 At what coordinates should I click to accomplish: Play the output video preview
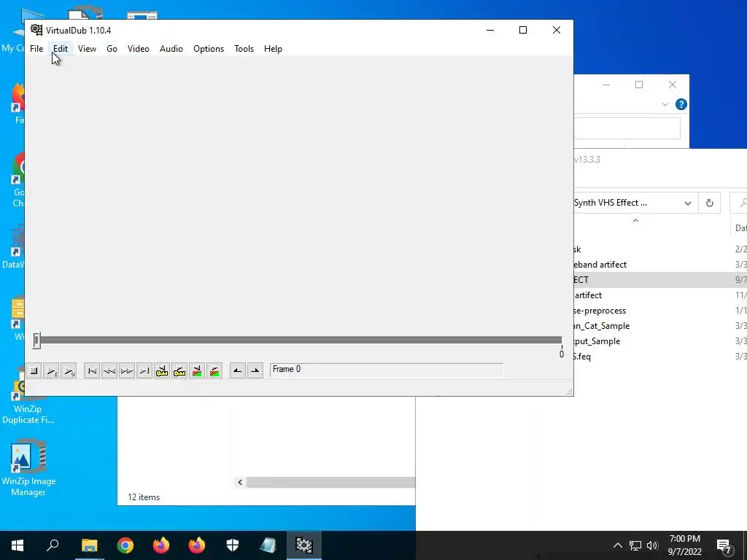[x=69, y=371]
